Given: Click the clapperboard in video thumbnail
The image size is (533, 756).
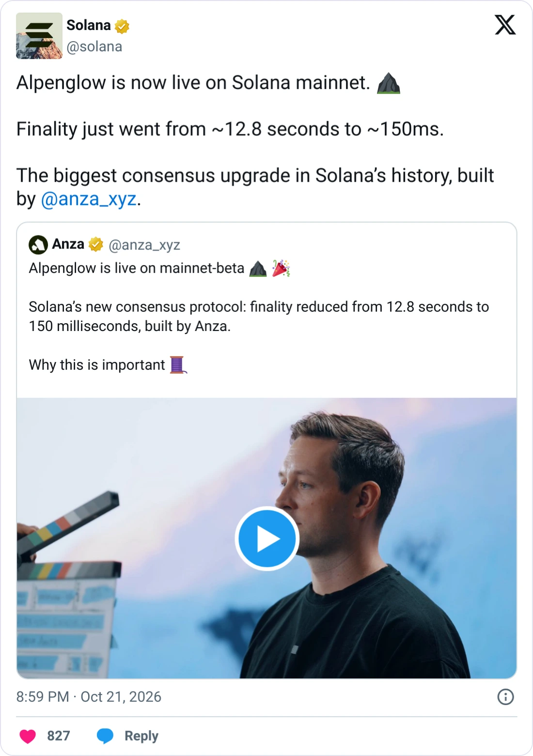Looking at the screenshot, I should tap(68, 585).
